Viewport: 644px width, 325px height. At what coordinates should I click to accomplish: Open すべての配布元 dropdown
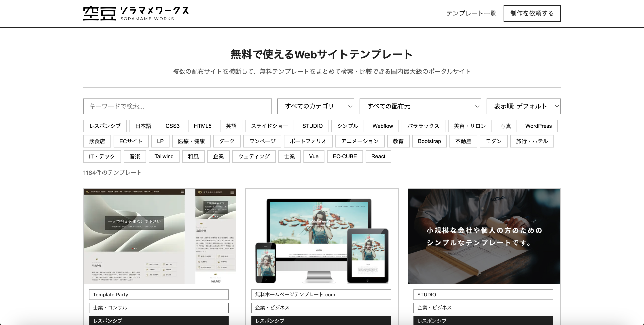point(420,106)
